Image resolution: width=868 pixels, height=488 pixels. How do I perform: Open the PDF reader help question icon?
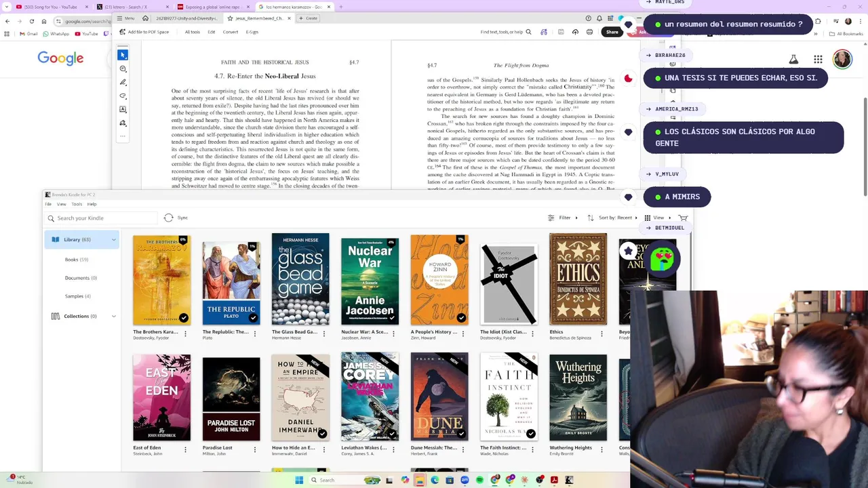click(588, 18)
